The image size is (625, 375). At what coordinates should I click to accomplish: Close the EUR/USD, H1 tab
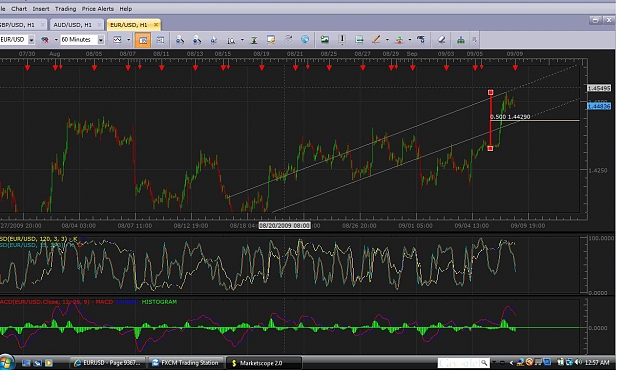click(156, 25)
